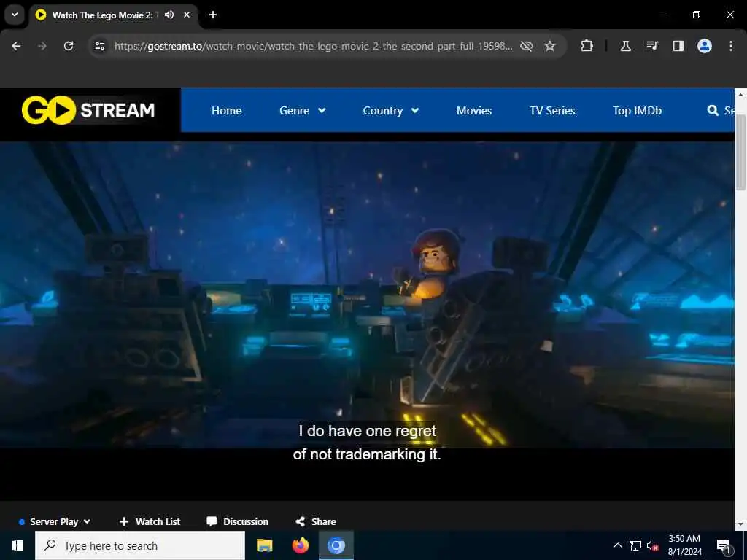The width and height of the screenshot is (747, 560).
Task: Open a new browser tab
Action: pos(213,15)
